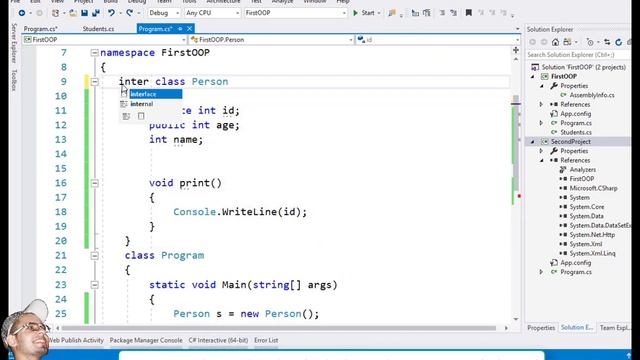This screenshot has width=640, height=360.
Task: Switch to the first Program.cs tab
Action: [x=40, y=29]
